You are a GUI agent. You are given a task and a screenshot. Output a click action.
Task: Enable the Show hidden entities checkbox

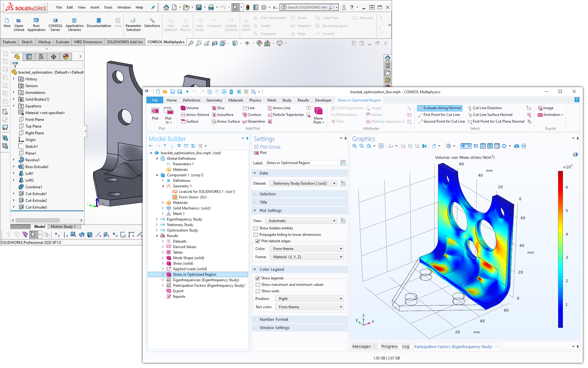256,228
